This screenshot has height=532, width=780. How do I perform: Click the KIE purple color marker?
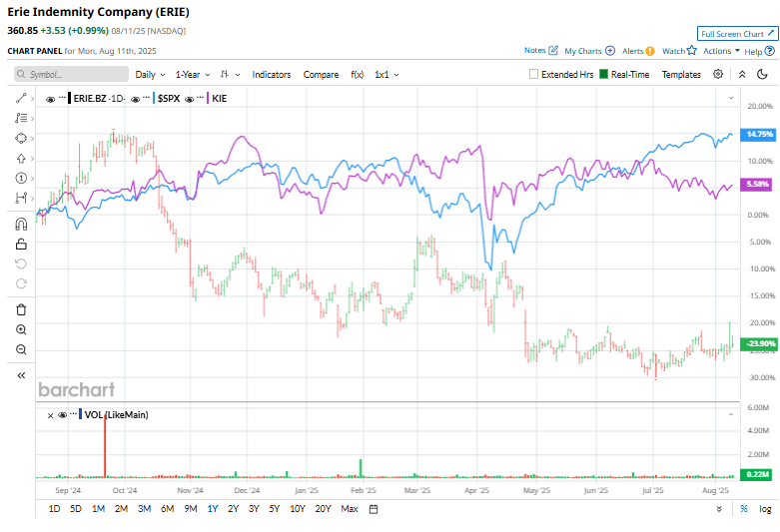click(208, 98)
